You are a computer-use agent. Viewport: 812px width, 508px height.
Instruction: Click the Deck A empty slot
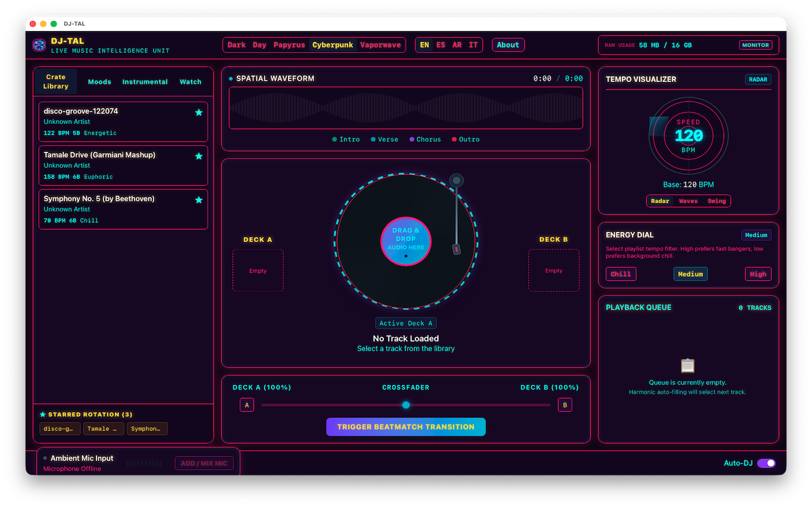coord(258,271)
